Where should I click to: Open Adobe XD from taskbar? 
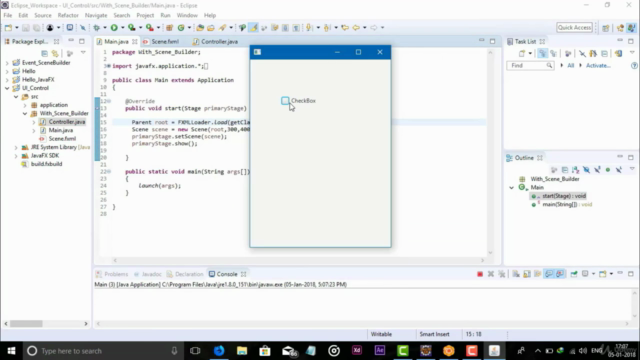357,351
